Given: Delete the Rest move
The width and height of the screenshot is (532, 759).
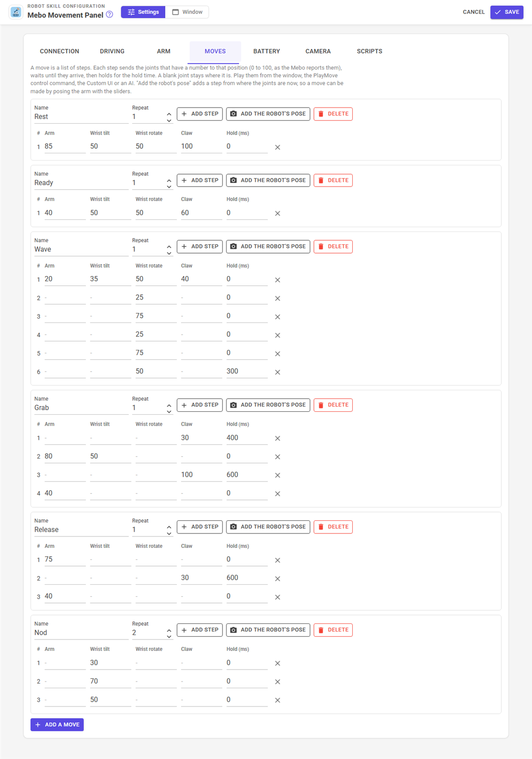Looking at the screenshot, I should pyautogui.click(x=333, y=114).
